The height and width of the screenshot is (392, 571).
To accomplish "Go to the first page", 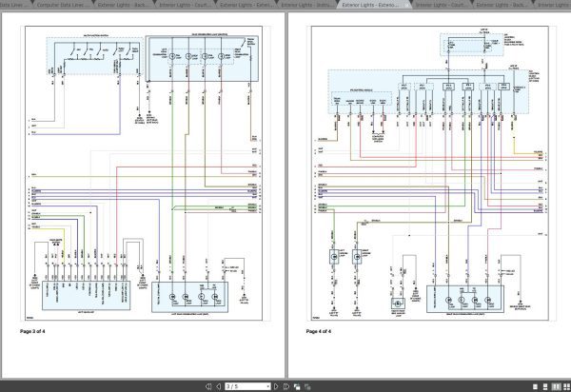I will click(x=208, y=386).
